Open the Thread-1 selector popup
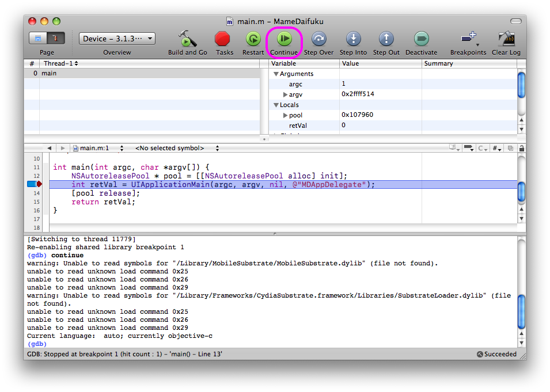The width and height of the screenshot is (550, 392). [60, 63]
